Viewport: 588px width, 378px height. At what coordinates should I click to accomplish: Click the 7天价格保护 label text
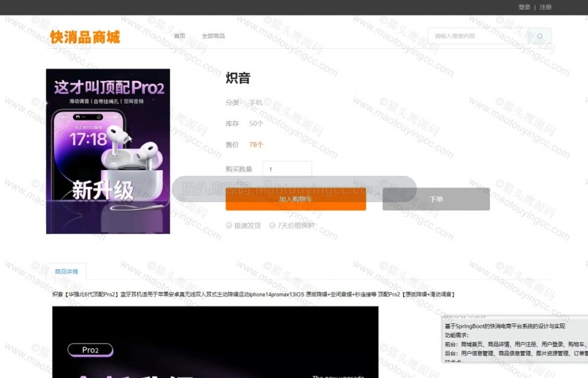[x=296, y=225]
